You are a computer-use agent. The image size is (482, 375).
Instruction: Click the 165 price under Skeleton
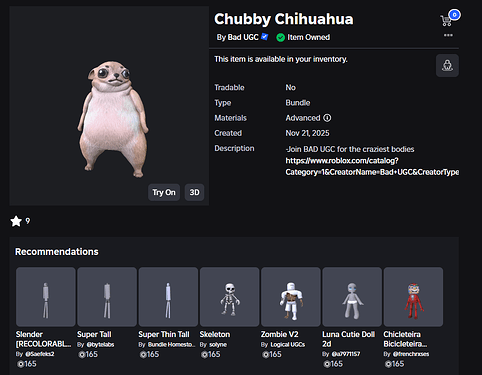(211, 354)
